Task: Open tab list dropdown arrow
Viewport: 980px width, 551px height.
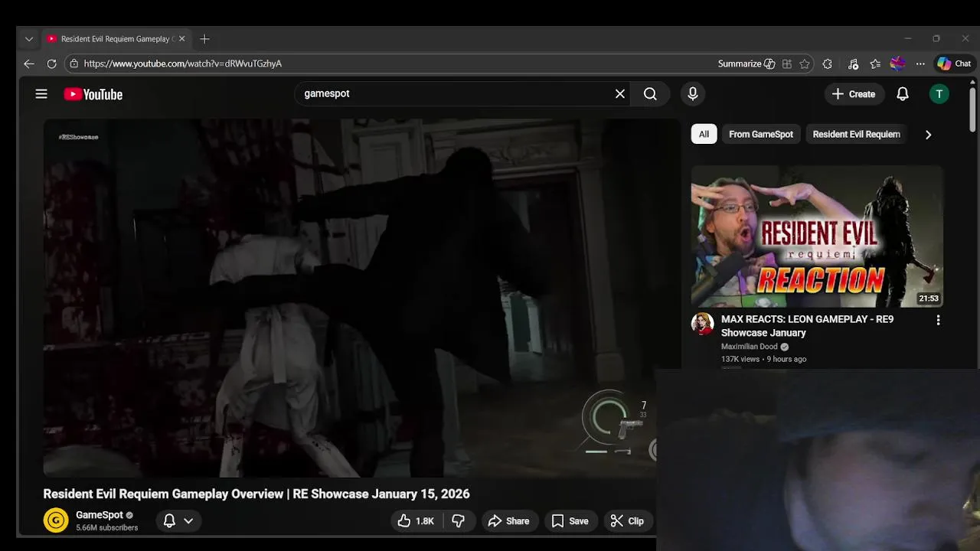Action: (29, 39)
